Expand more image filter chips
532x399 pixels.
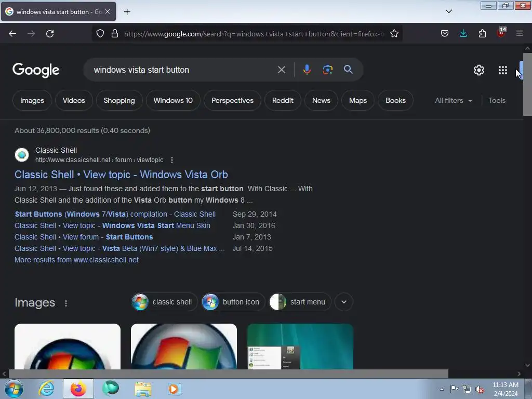(x=344, y=302)
